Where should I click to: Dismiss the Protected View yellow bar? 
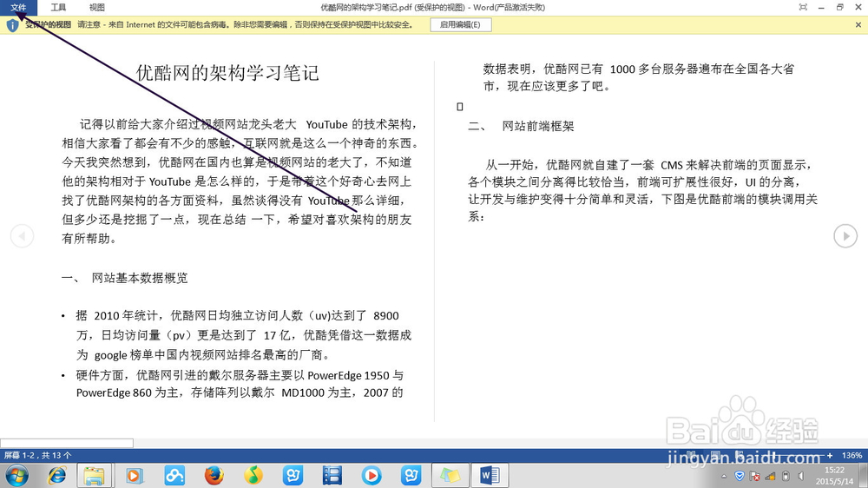click(858, 24)
